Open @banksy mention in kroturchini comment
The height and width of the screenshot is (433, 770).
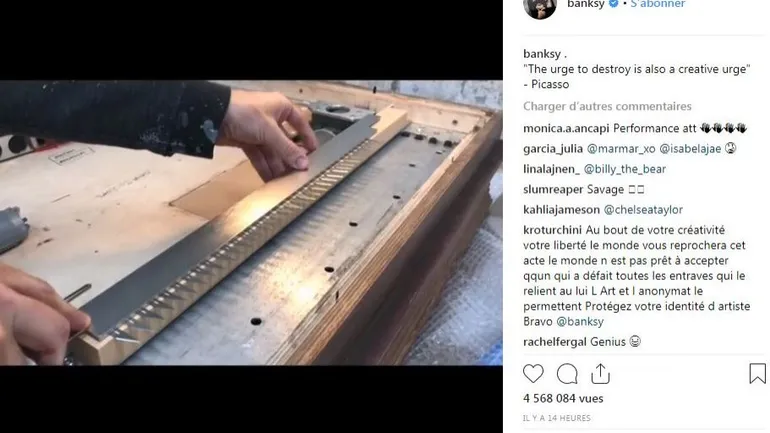579,322
